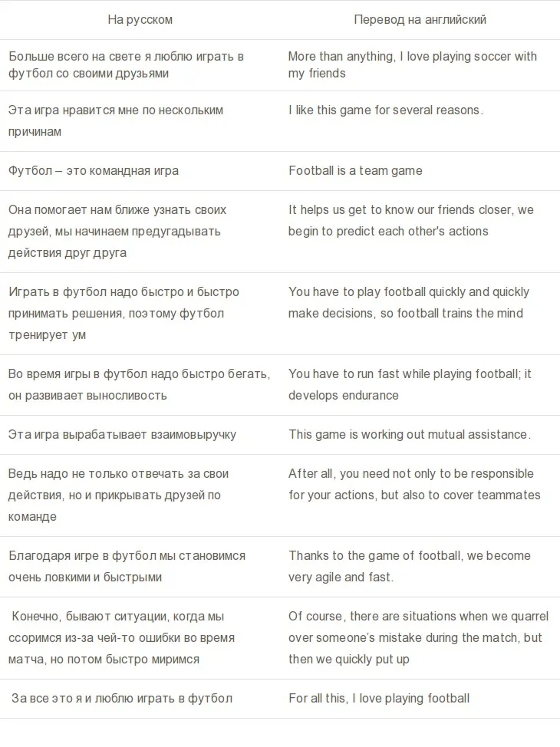560x747 pixels.
Task: Select the 'Больше всего на свете' Russian cell
Action: (127, 64)
